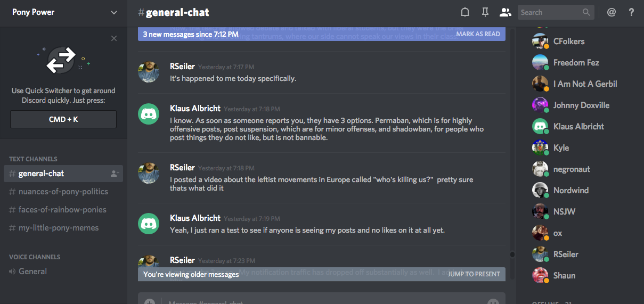This screenshot has height=304, width=644.
Task: Toggle the member list icon
Action: pyautogui.click(x=505, y=12)
